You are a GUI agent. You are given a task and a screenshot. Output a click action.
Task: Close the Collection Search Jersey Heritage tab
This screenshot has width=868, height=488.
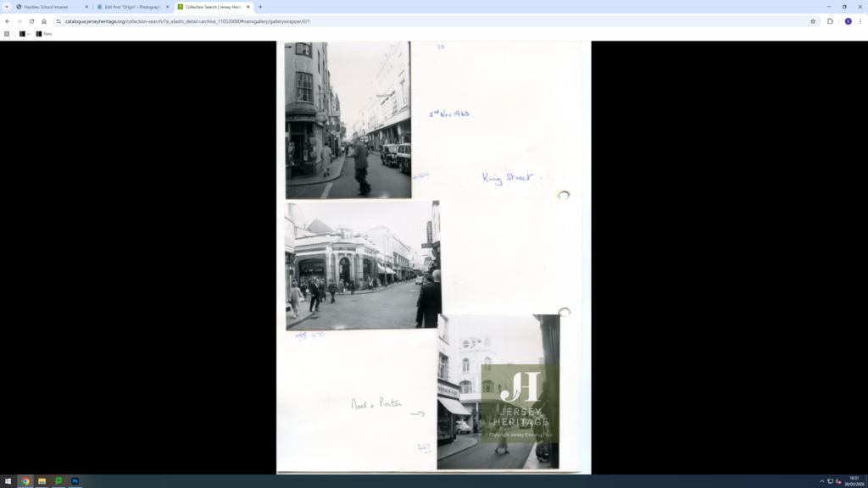(x=248, y=7)
